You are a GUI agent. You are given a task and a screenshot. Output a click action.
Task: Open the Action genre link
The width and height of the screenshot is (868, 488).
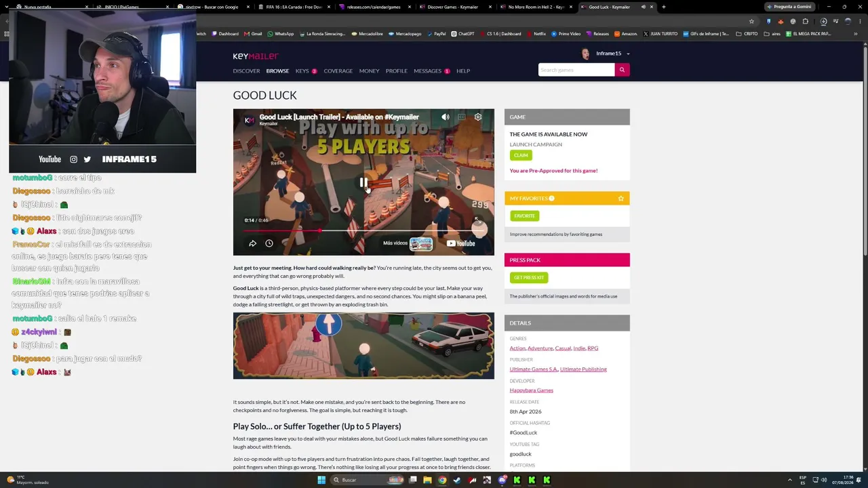(x=517, y=348)
